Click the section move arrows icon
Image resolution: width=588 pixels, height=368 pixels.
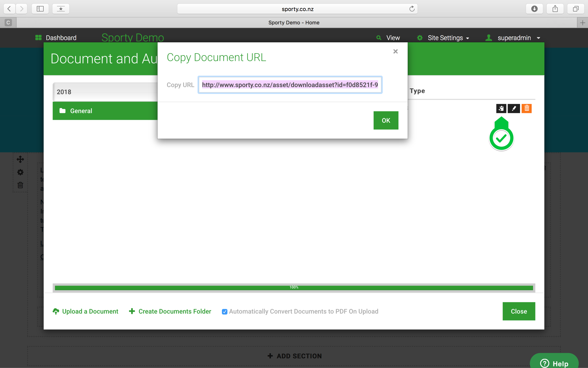point(20,159)
